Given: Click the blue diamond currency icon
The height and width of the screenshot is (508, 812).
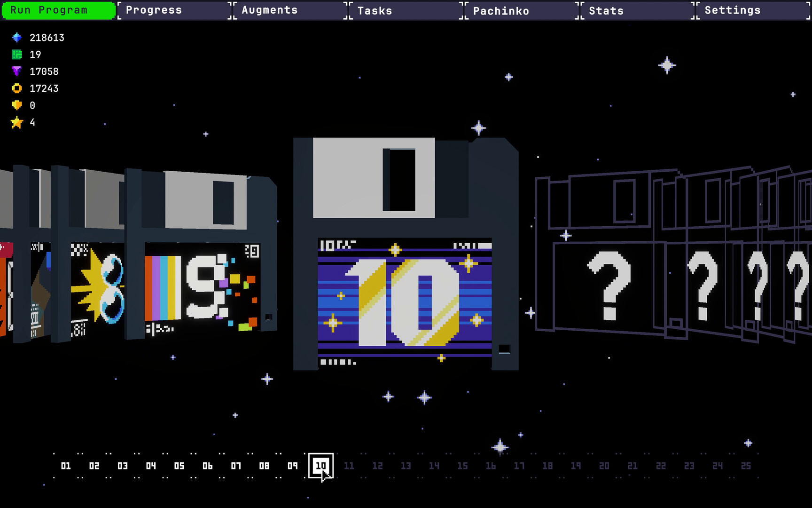Looking at the screenshot, I should pyautogui.click(x=17, y=37).
